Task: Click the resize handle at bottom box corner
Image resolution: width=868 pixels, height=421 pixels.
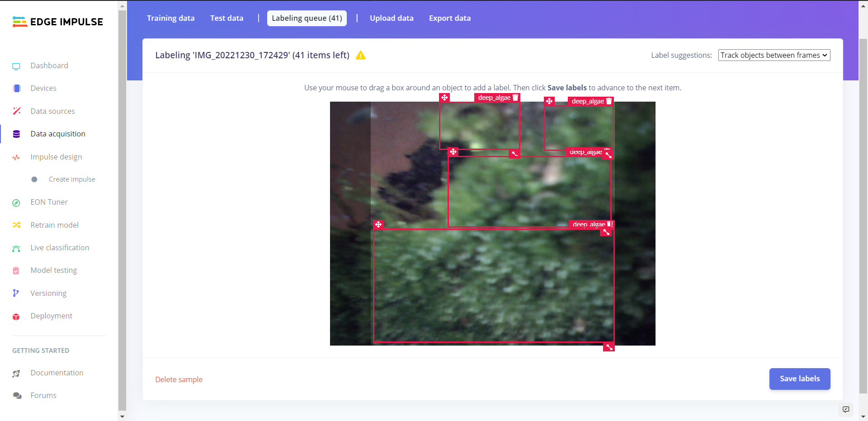Action: [x=609, y=347]
